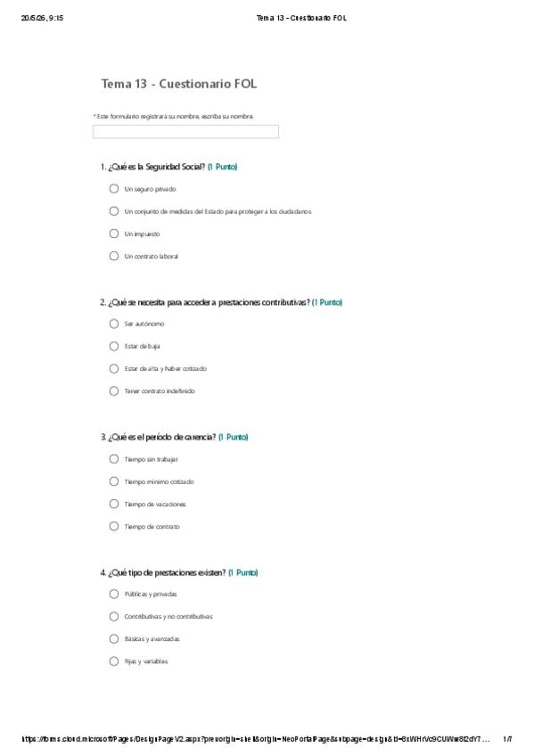Pick 'Tener contrato indefinido' answer

point(114,391)
